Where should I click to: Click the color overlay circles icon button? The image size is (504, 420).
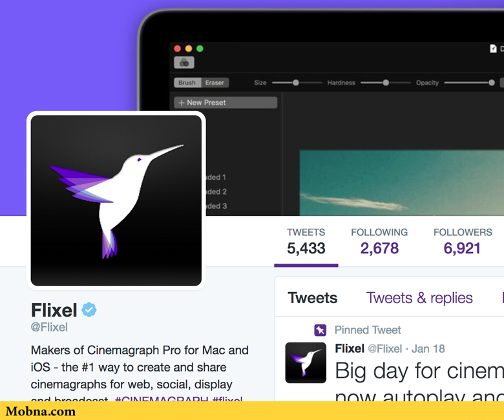pos(184,63)
